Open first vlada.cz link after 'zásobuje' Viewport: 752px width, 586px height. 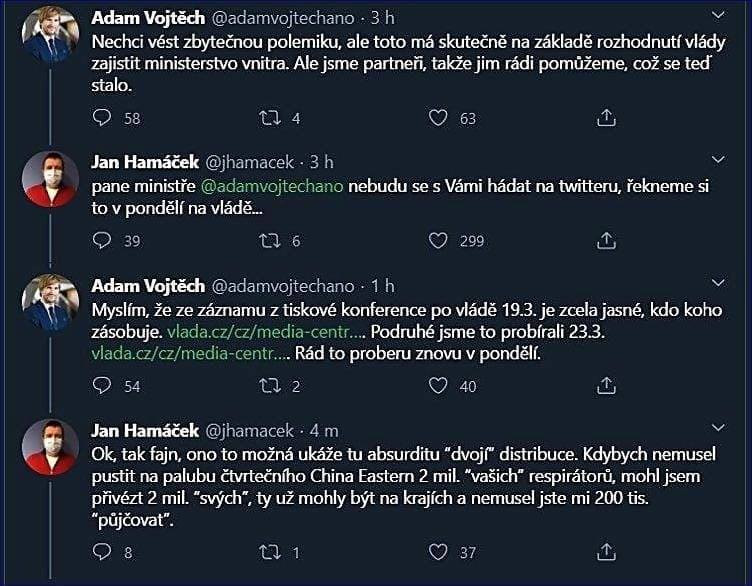(266, 331)
